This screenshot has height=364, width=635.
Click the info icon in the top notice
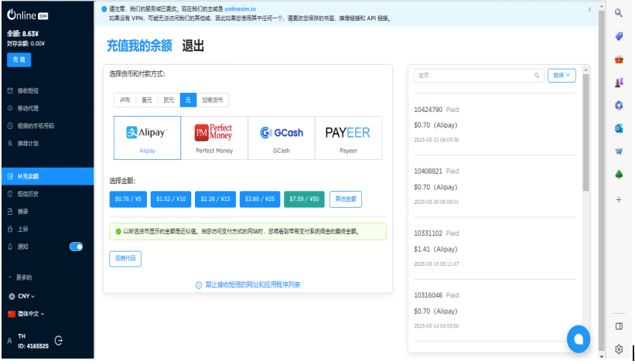104,9
